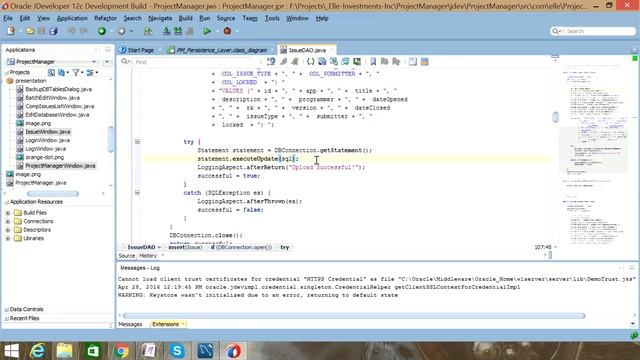
Task: Click the first icon in the editor toolbar
Action: [271, 62]
